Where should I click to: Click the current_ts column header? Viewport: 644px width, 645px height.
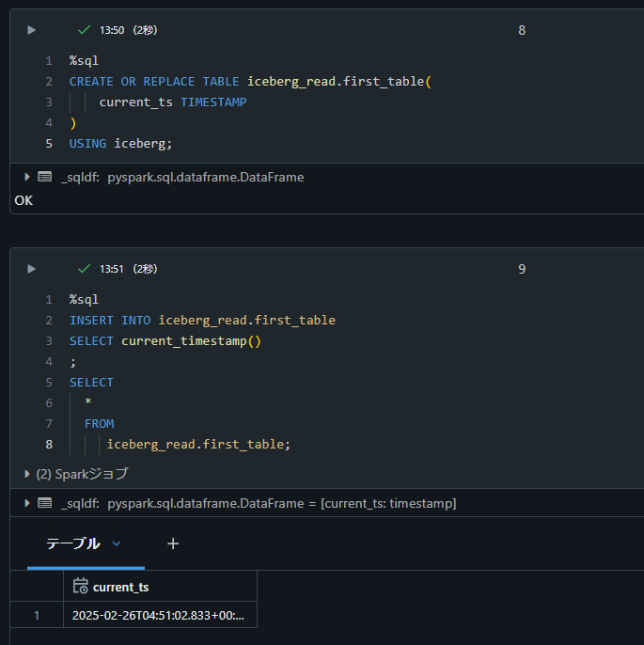(161, 587)
